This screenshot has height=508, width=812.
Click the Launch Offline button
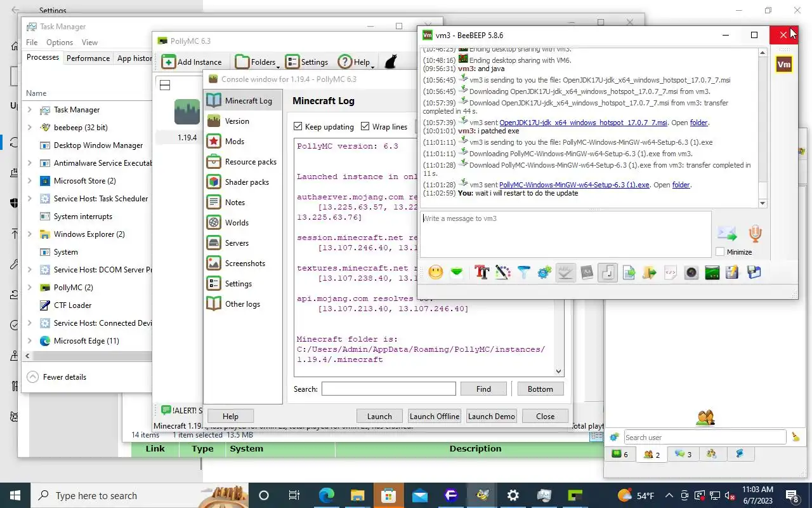435,417
